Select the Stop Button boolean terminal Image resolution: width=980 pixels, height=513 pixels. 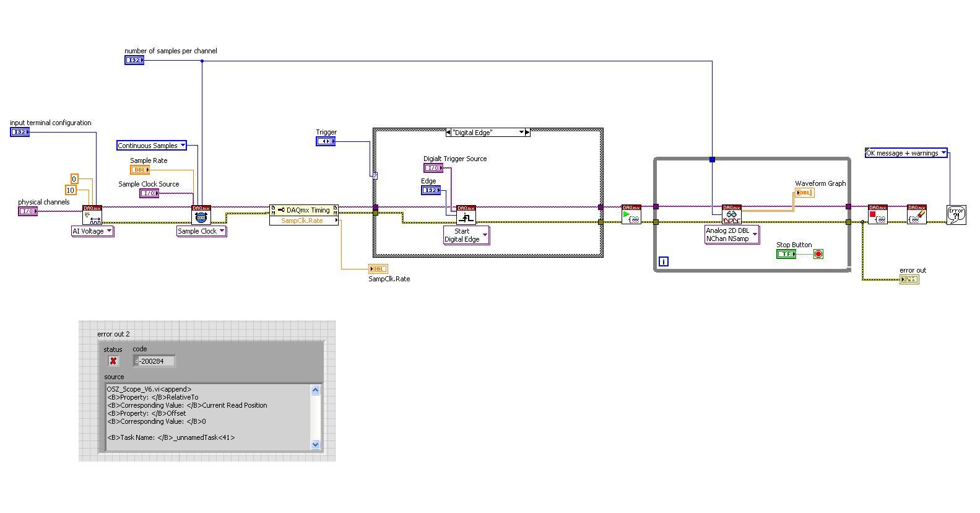click(786, 254)
